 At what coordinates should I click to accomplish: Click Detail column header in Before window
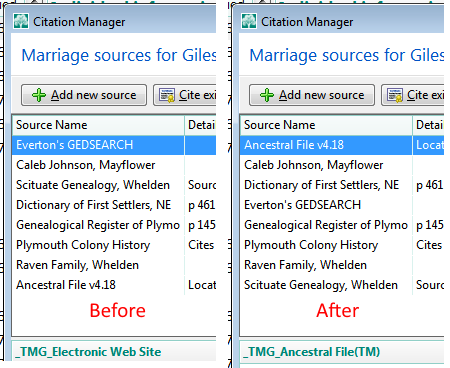pyautogui.click(x=201, y=125)
